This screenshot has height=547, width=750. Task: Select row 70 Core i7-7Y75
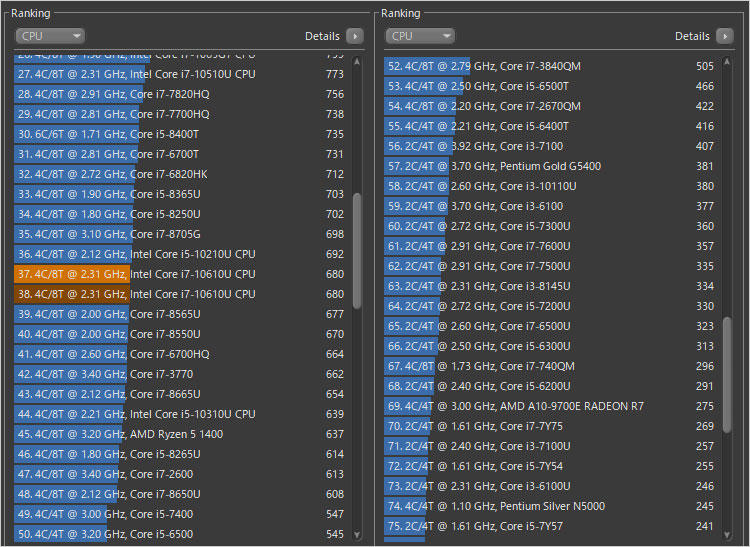(x=551, y=427)
